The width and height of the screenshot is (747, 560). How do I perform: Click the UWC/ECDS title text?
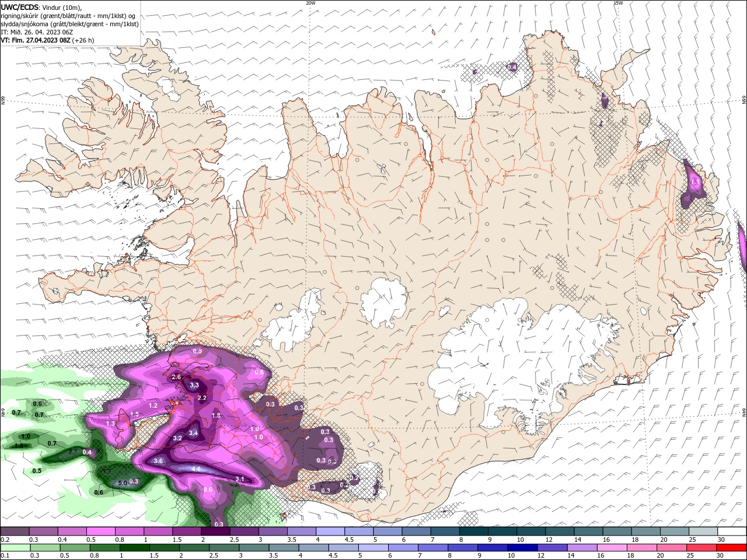[20, 7]
